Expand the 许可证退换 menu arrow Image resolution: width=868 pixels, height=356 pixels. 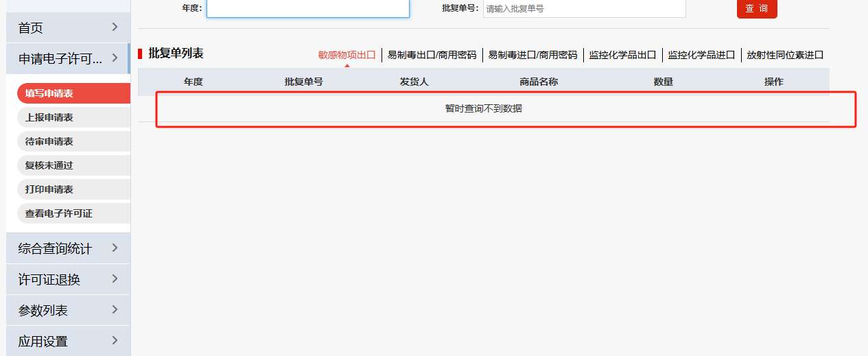(x=115, y=279)
